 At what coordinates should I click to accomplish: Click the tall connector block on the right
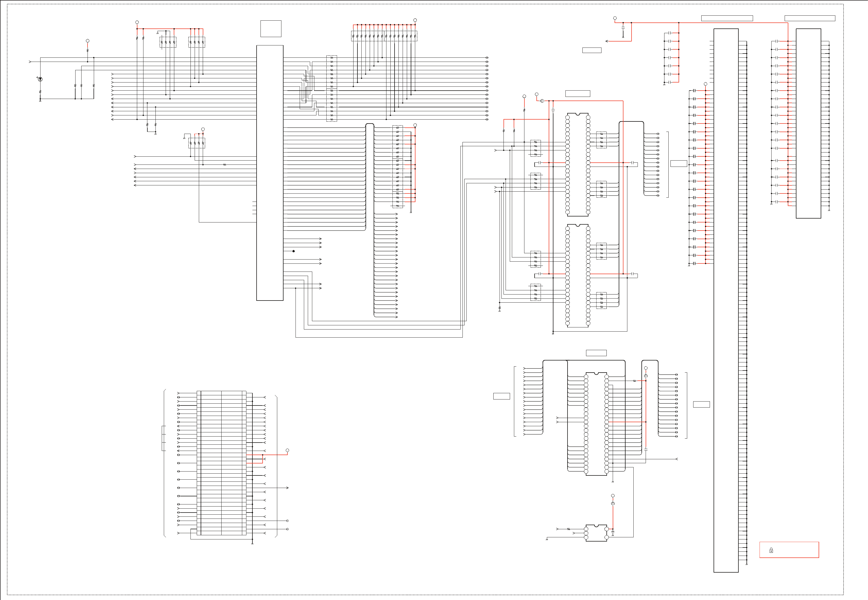726,301
